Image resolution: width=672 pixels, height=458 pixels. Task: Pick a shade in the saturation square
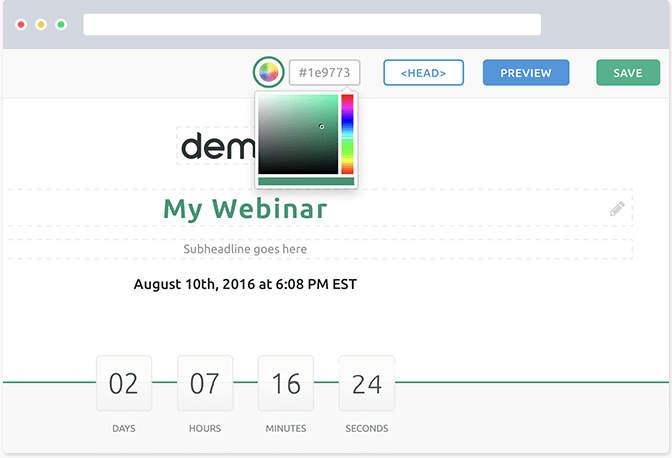[298, 134]
